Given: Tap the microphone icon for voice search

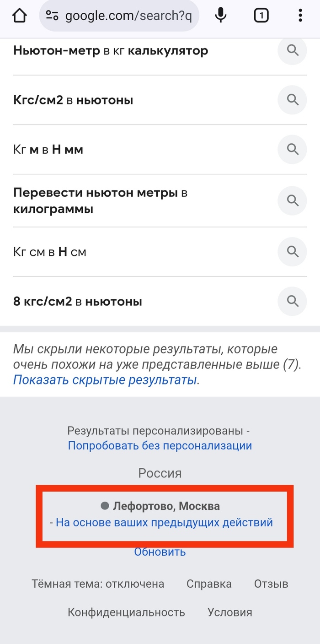Looking at the screenshot, I should (x=221, y=15).
